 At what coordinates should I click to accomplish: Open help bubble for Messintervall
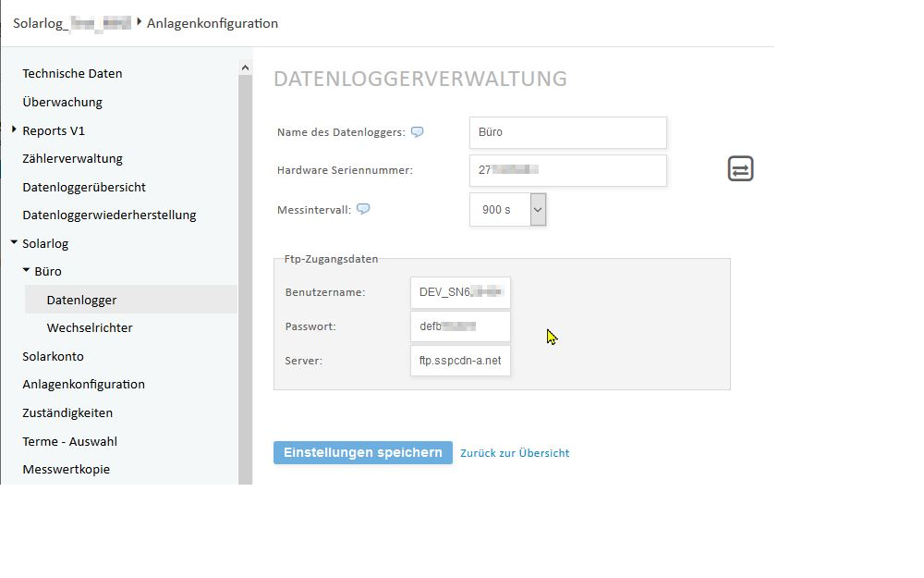point(363,209)
